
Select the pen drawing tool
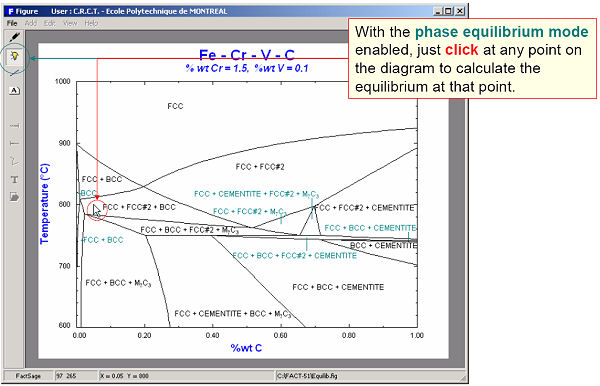[14, 37]
